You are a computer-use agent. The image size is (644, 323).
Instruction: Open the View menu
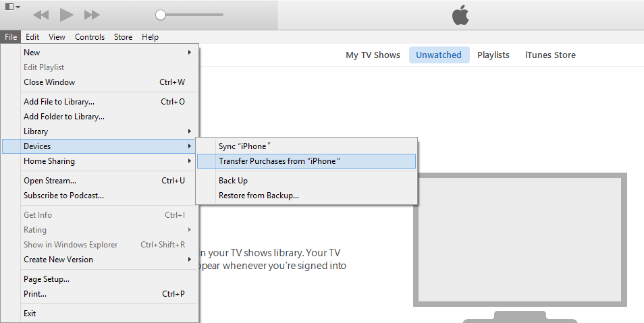click(x=57, y=37)
